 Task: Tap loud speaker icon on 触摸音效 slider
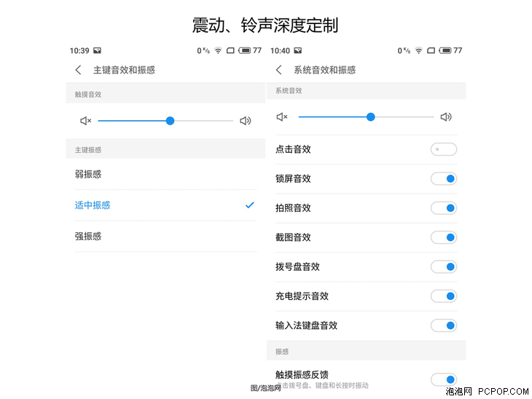tap(246, 121)
